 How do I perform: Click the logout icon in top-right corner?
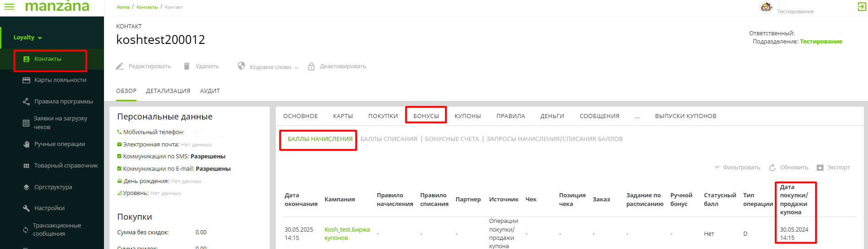[x=861, y=7]
